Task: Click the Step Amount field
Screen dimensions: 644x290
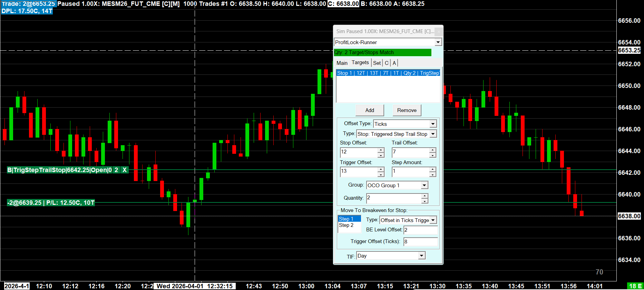Action: point(411,171)
